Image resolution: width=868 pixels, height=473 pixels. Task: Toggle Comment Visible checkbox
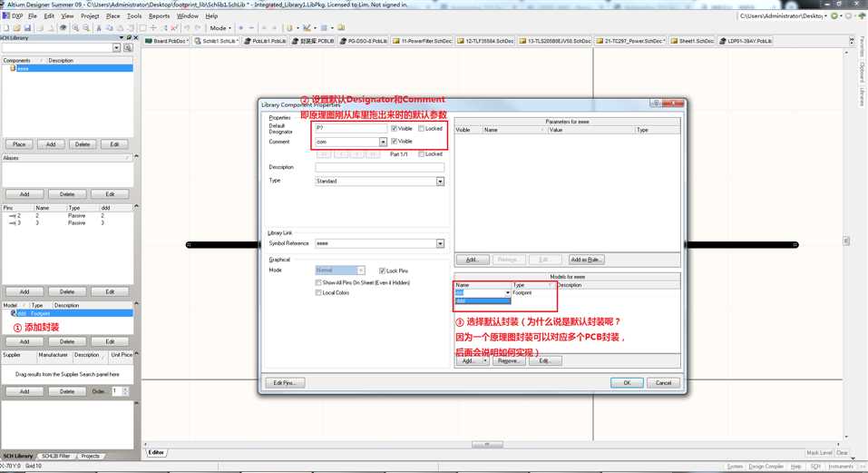[395, 142]
